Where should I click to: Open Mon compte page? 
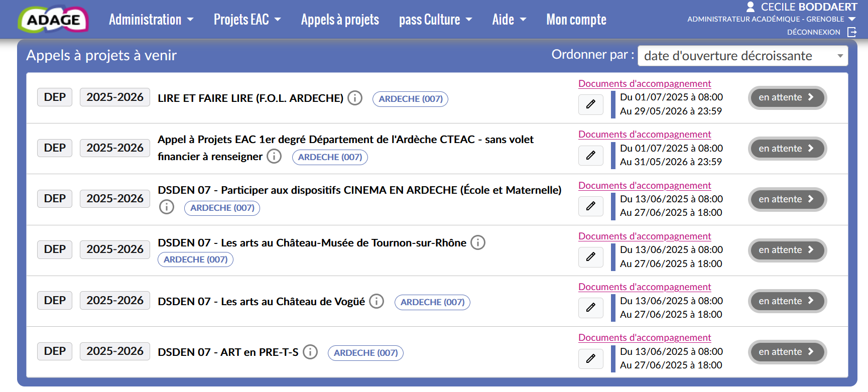pos(576,20)
